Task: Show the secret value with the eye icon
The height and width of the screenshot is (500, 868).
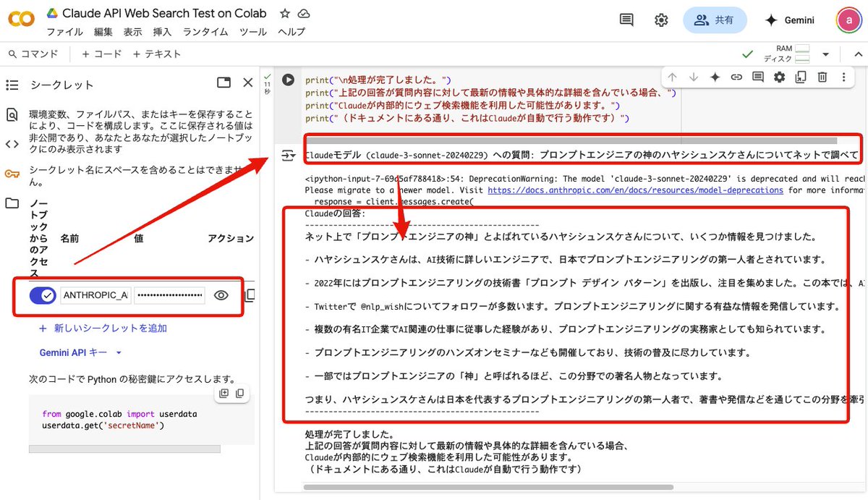Action: pos(222,295)
